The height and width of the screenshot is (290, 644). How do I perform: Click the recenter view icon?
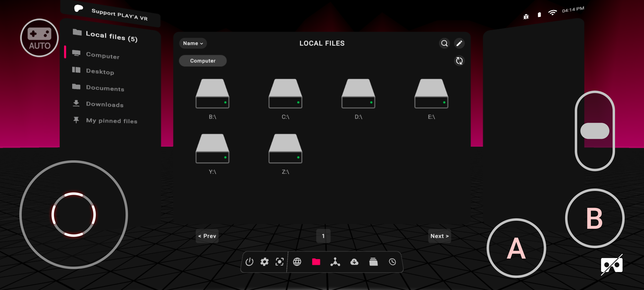[280, 262]
